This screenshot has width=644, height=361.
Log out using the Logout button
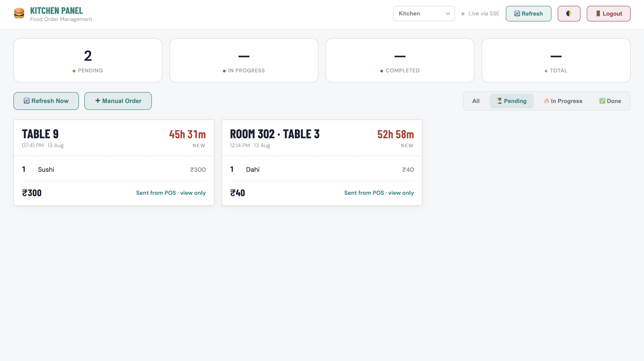608,13
